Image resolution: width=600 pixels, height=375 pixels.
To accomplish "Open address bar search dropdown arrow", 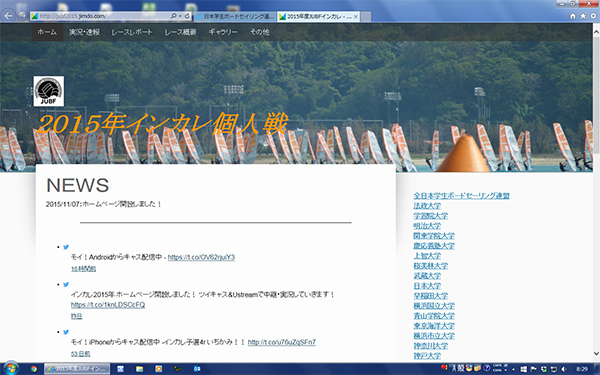I will tap(180, 16).
